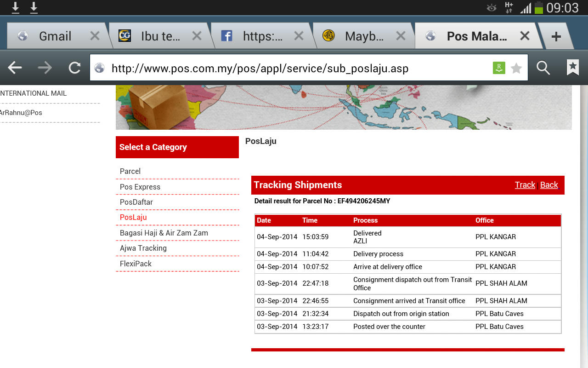The height and width of the screenshot is (368, 588).
Task: Click the Arrive at delivery office entry
Action: coord(388,267)
